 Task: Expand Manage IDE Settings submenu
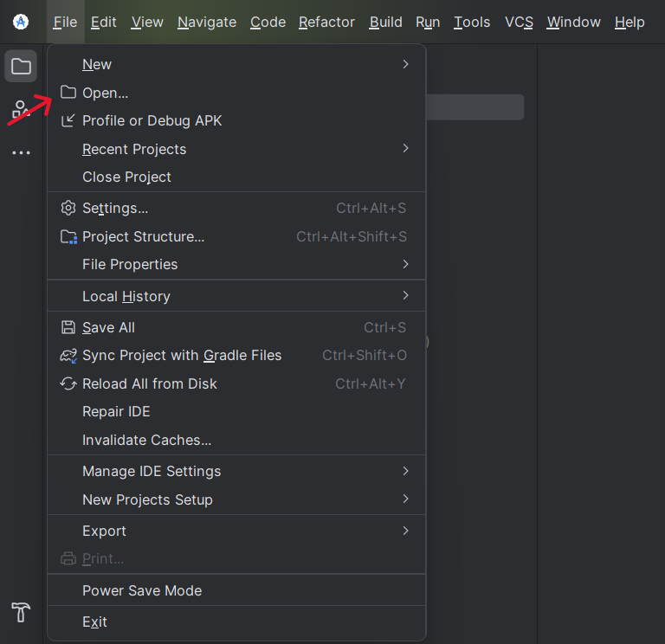click(236, 472)
